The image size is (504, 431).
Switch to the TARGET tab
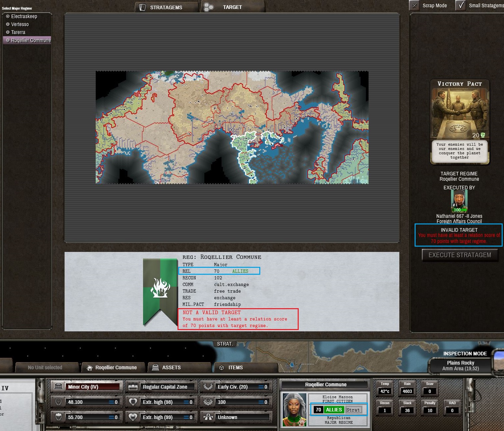pyautogui.click(x=232, y=7)
